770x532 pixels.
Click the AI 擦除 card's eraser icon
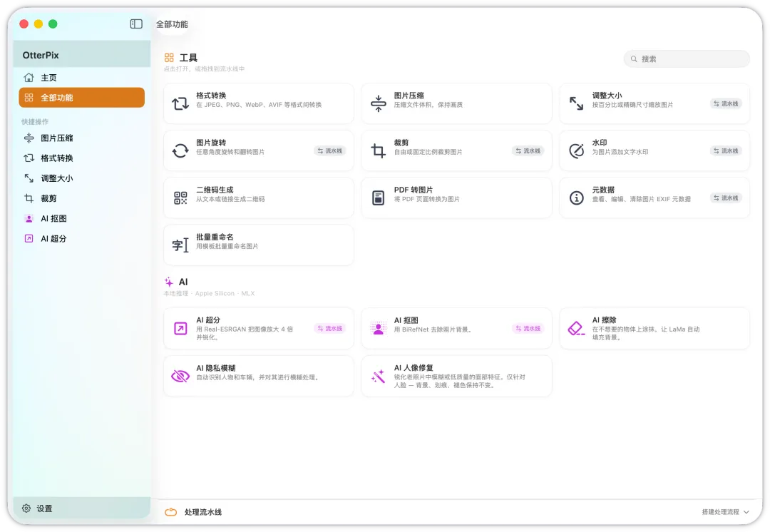click(576, 328)
